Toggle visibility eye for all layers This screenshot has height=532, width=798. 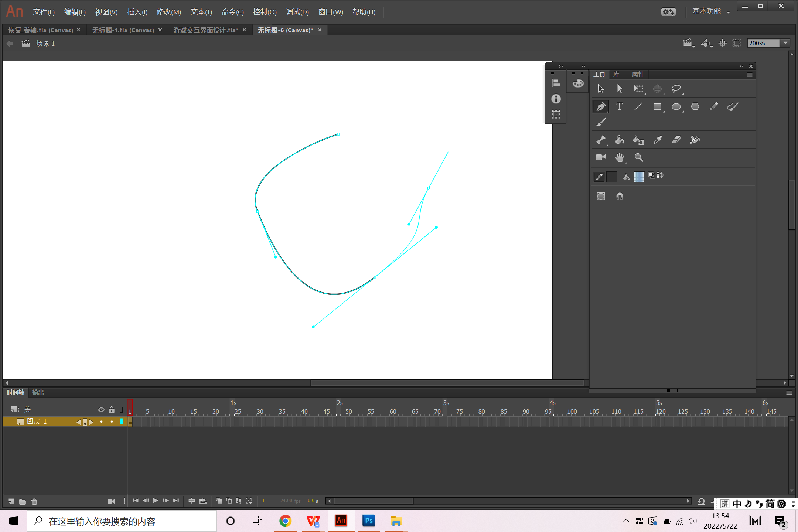tap(101, 410)
